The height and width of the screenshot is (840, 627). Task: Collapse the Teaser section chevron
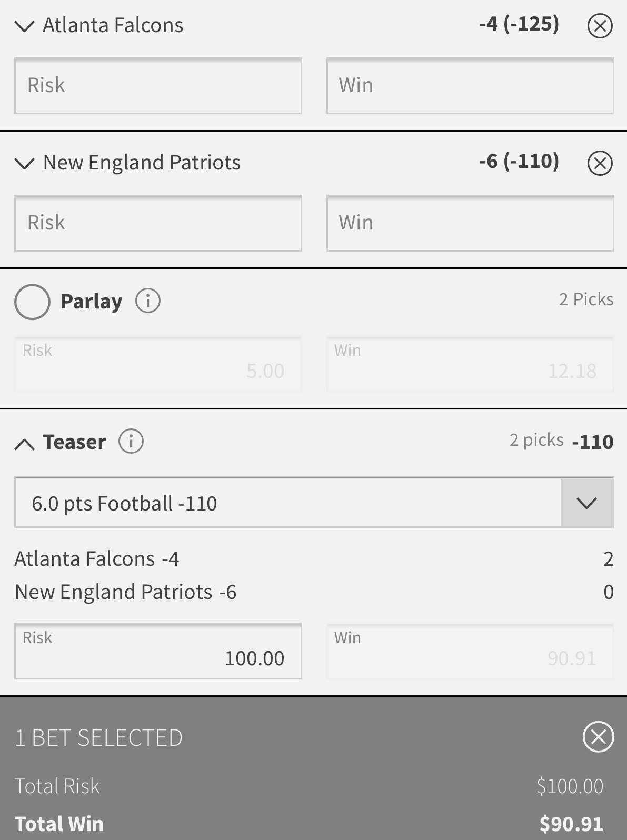(x=25, y=444)
